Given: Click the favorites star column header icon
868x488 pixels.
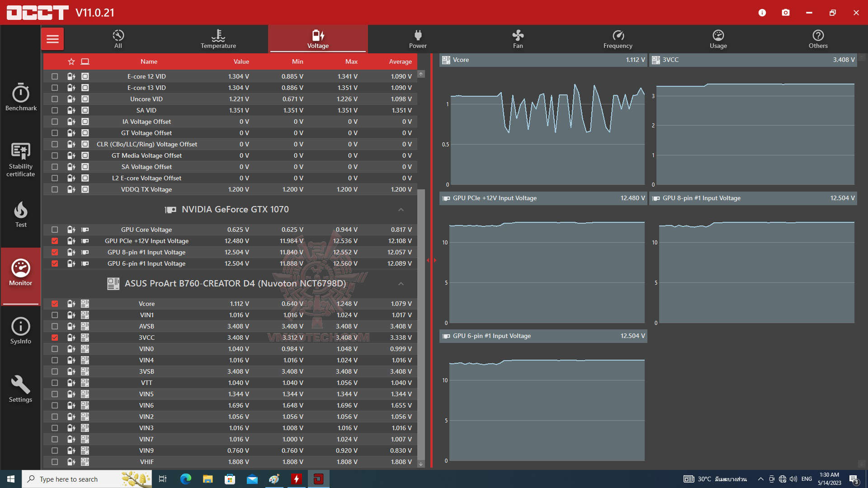Looking at the screenshot, I should 71,62.
